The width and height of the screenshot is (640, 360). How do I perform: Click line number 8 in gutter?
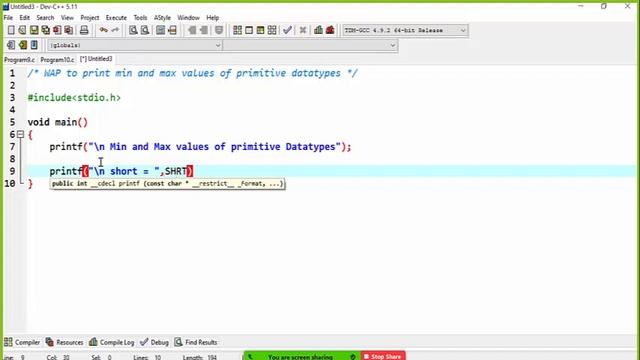(12, 159)
